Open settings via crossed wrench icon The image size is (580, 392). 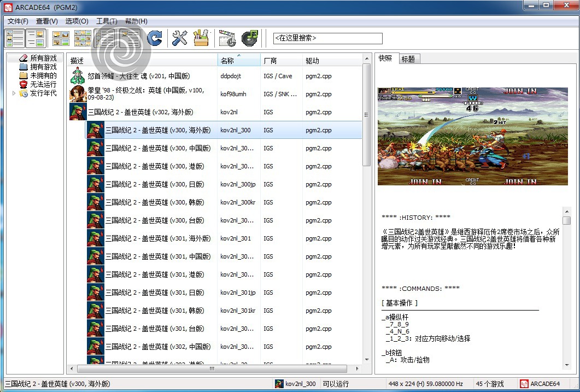pos(179,38)
